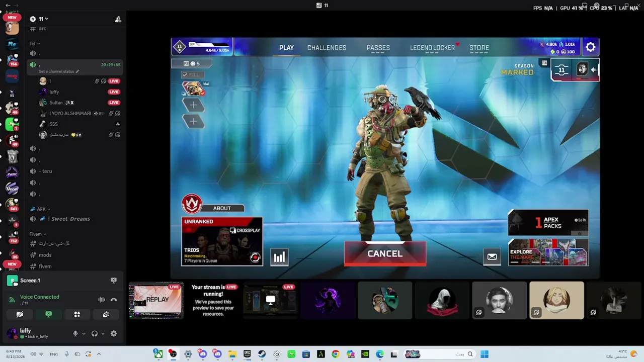The height and width of the screenshot is (362, 644).
Task: Deafen audio with the headphones button
Action: tap(95, 333)
